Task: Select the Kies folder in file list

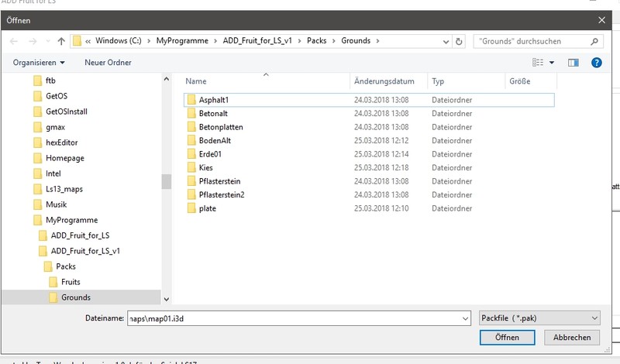Action: click(207, 167)
